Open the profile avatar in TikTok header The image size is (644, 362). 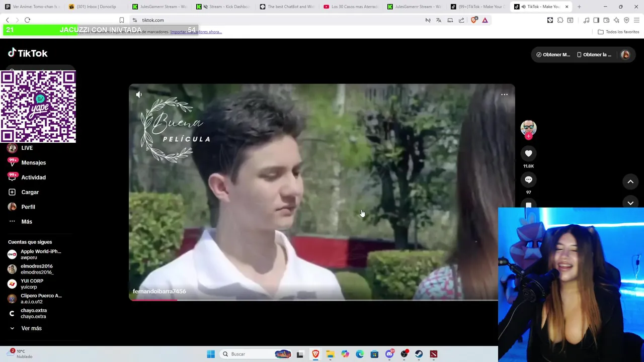point(625,54)
